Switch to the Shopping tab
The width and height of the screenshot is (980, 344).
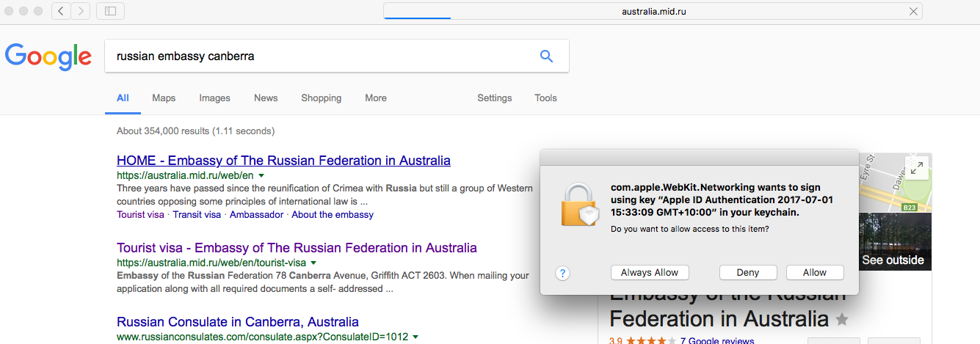321,98
